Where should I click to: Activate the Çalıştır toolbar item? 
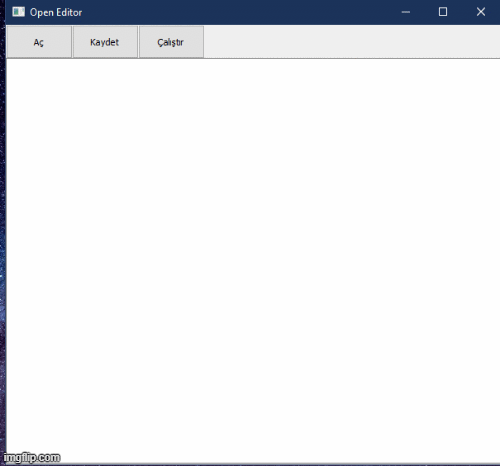point(171,42)
